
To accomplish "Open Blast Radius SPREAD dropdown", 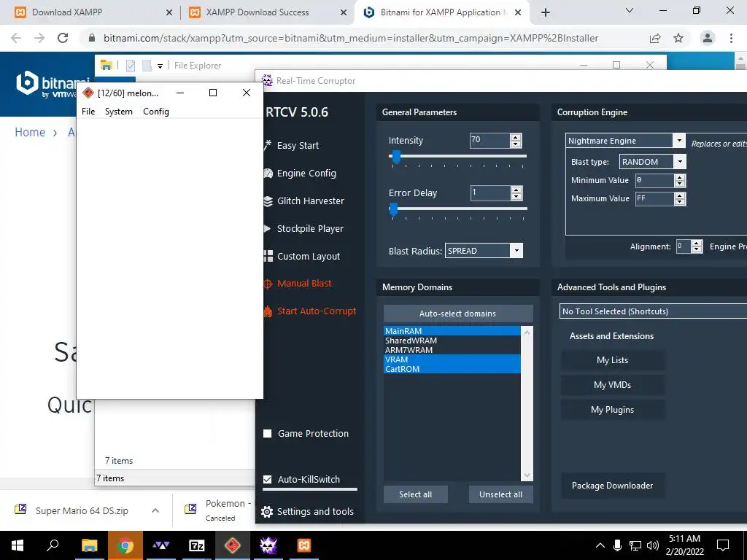I will pyautogui.click(x=516, y=251).
